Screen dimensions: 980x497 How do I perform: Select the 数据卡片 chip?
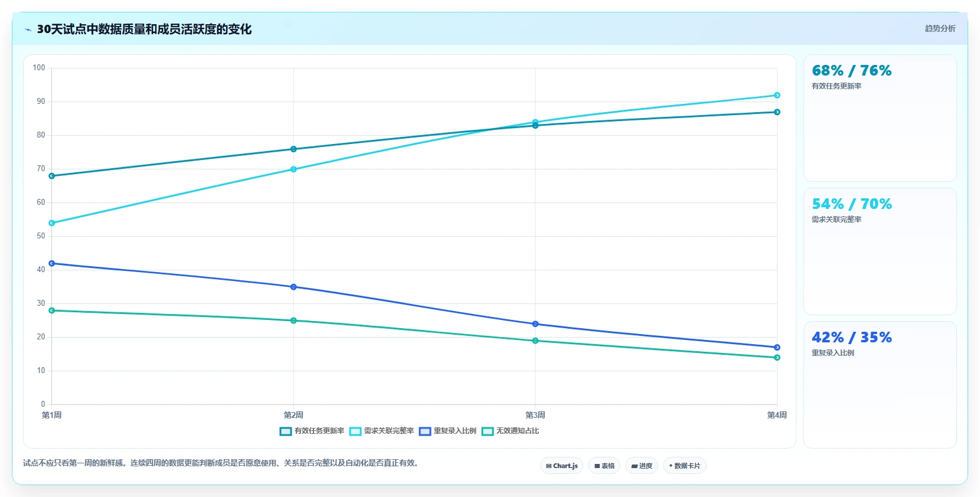click(685, 466)
